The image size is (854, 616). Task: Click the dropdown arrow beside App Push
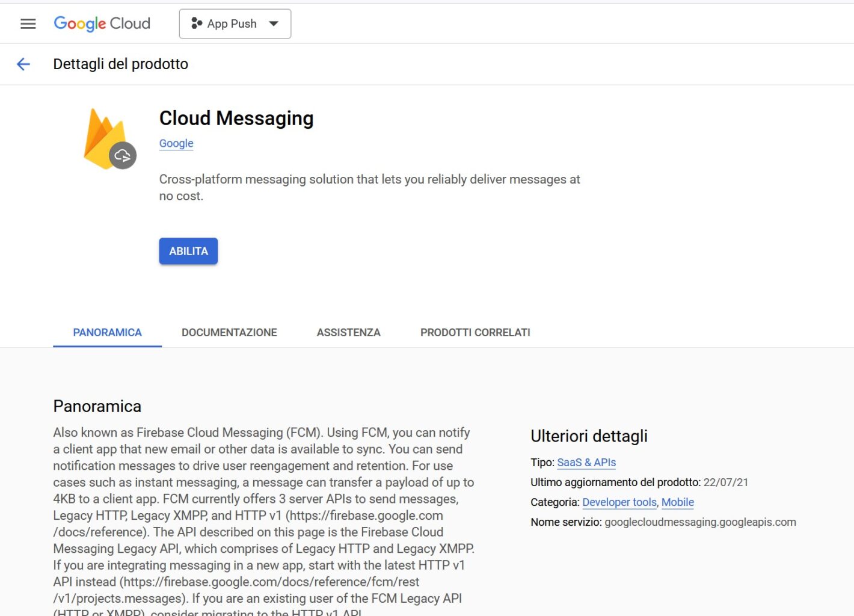(x=274, y=23)
